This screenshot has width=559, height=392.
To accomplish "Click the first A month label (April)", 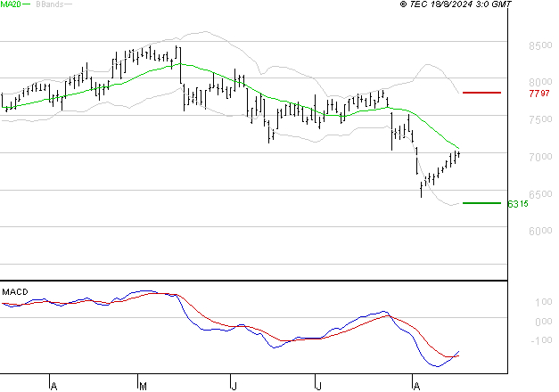I will (53, 387).
